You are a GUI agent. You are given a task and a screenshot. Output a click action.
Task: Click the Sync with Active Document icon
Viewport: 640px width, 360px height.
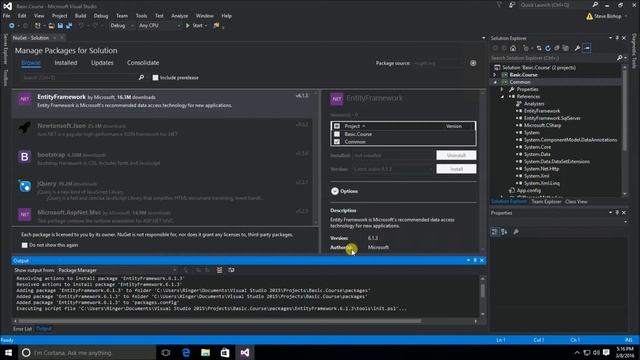(x=539, y=48)
